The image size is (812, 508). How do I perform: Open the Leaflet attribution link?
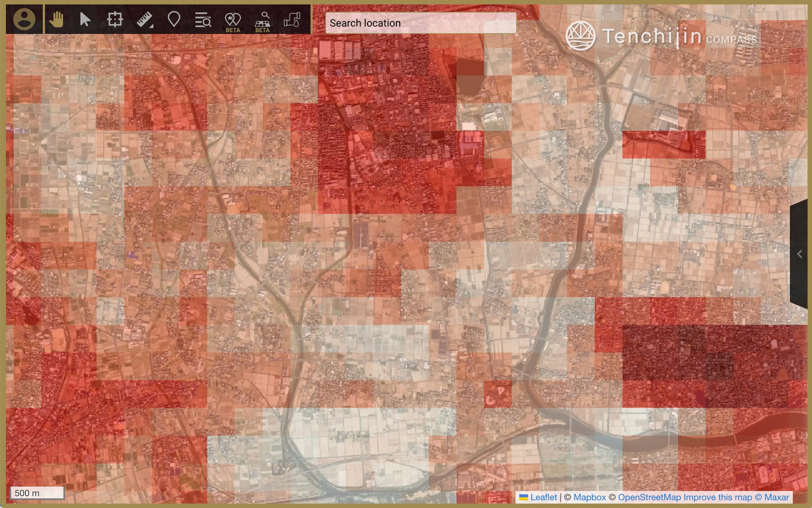(x=543, y=497)
